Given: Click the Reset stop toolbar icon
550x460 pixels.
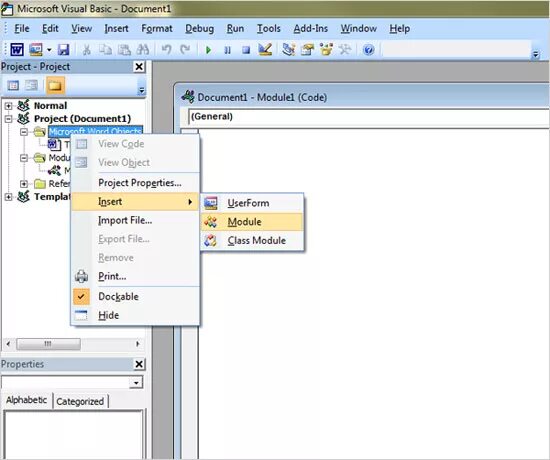Looking at the screenshot, I should tap(246, 50).
